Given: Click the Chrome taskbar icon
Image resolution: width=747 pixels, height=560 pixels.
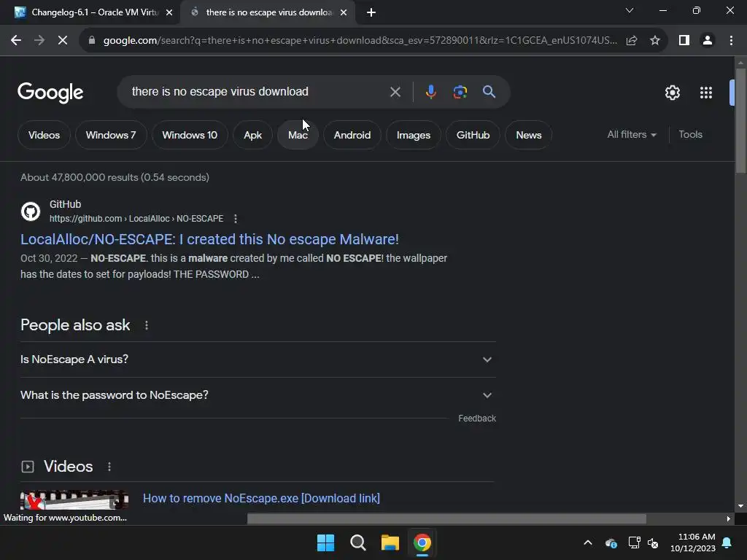Looking at the screenshot, I should click(x=422, y=542).
